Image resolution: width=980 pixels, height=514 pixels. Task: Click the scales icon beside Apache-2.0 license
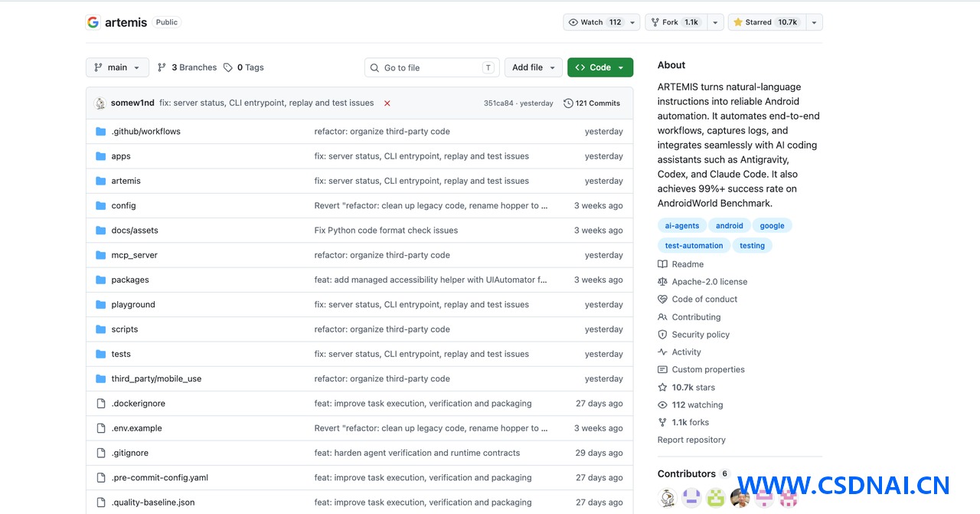[x=662, y=282]
